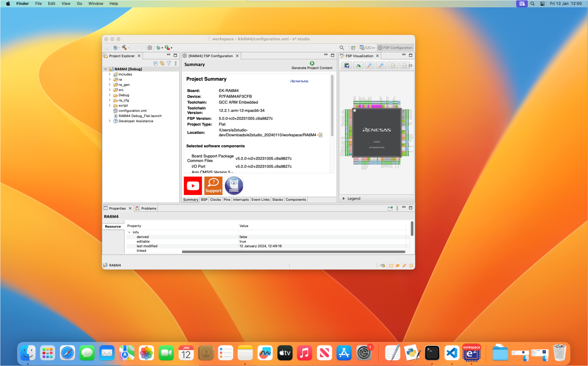Switch to the Problems tab
The image size is (588, 366).
tap(146, 208)
